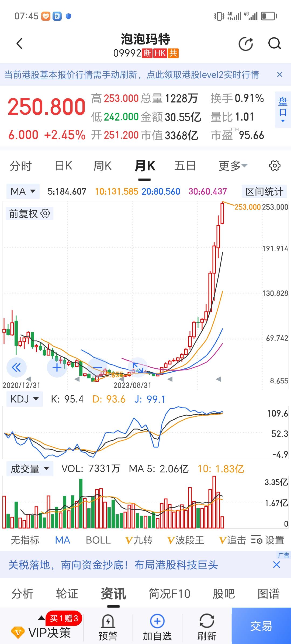The image size is (291, 644).
Task: Switch to 周K chart tab
Action: [x=102, y=166]
